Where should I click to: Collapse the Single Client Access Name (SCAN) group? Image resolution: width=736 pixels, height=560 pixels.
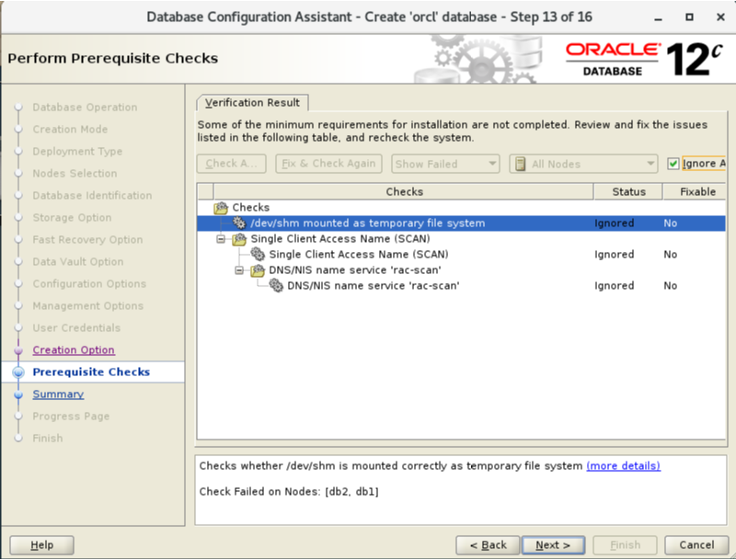[221, 239]
